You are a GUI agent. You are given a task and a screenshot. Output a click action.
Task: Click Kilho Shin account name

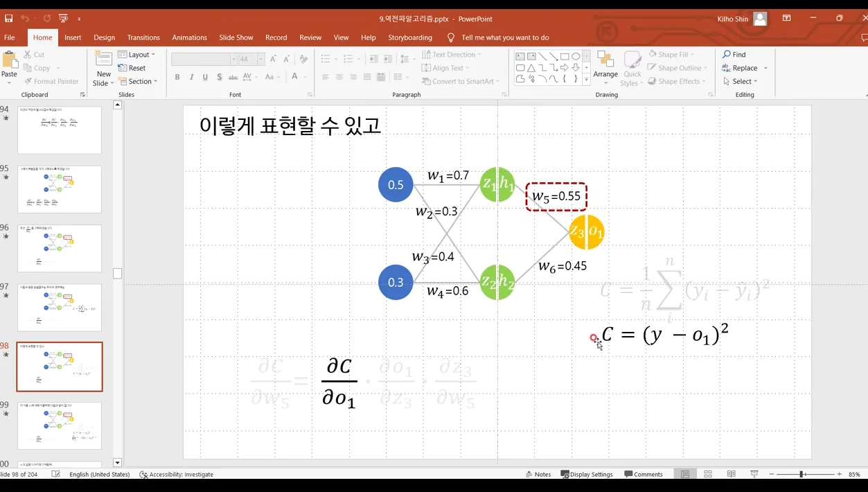[x=733, y=19]
